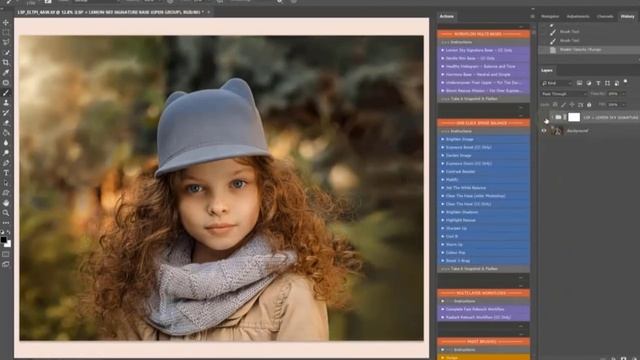Open the Actions panel menu icon
The width and height of the screenshot is (640, 360).
532,16
